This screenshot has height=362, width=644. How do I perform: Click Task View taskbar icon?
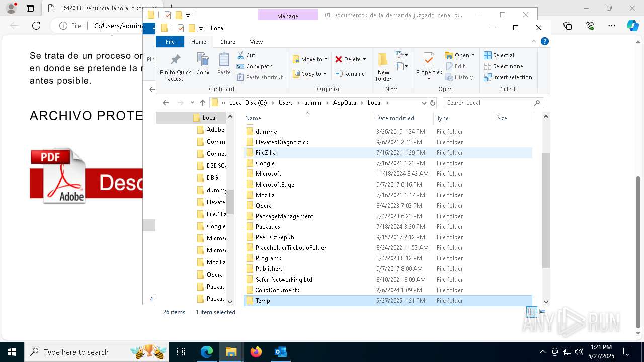[181, 352]
